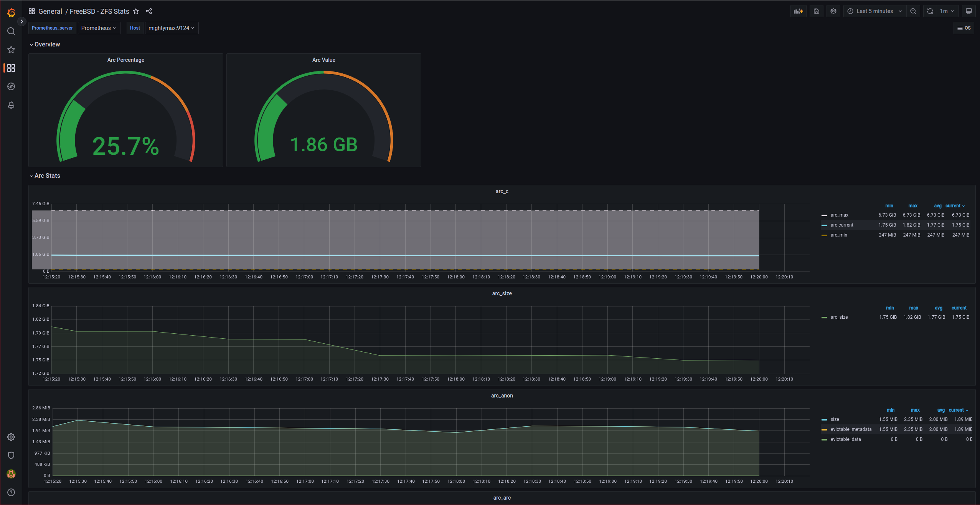Go to the General folder breadcrumb
The image size is (980, 505).
click(x=50, y=11)
